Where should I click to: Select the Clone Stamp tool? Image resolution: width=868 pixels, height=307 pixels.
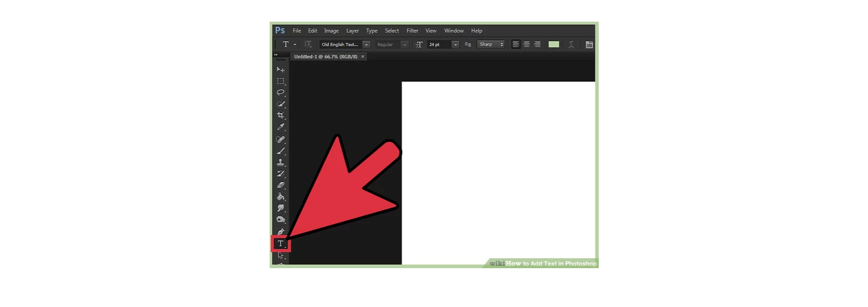point(281,162)
